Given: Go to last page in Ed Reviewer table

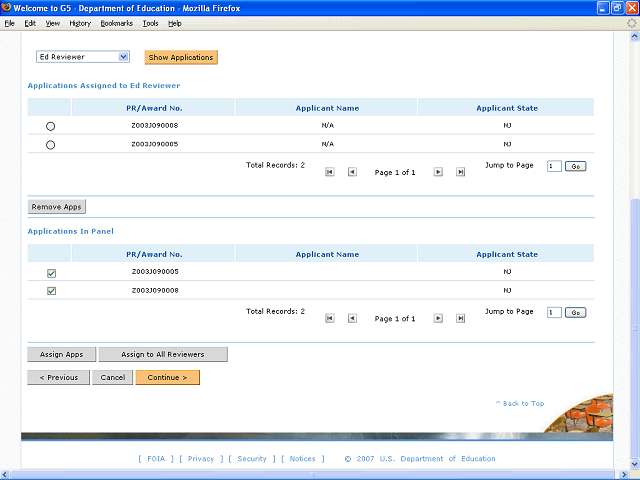Looking at the screenshot, I should [x=460, y=172].
